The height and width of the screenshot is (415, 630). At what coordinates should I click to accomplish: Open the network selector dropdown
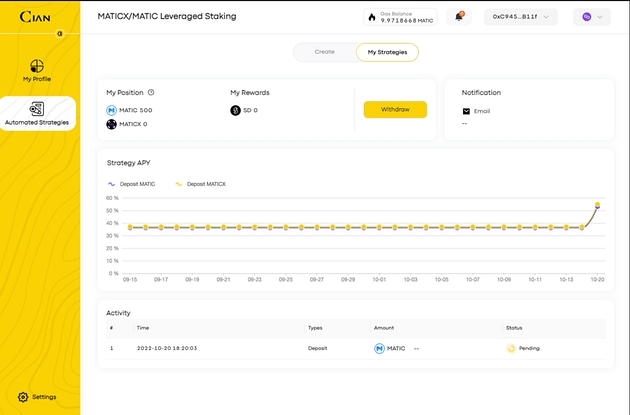coord(591,17)
